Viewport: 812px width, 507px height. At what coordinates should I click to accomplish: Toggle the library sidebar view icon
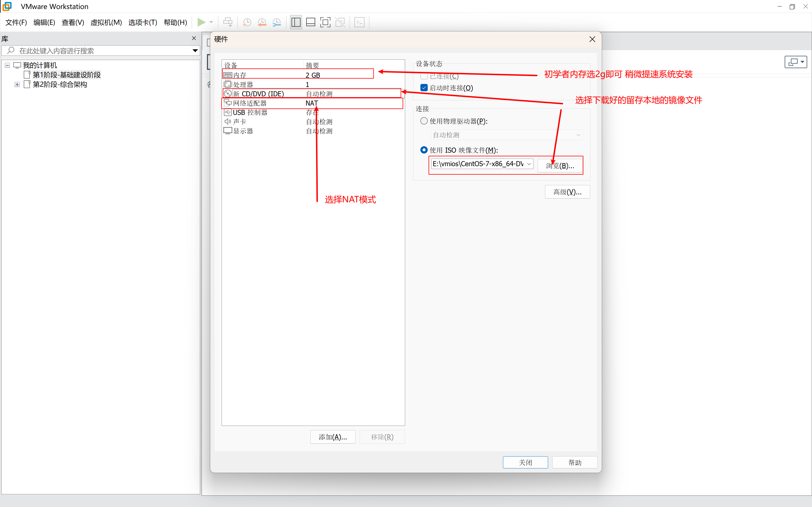tap(295, 23)
